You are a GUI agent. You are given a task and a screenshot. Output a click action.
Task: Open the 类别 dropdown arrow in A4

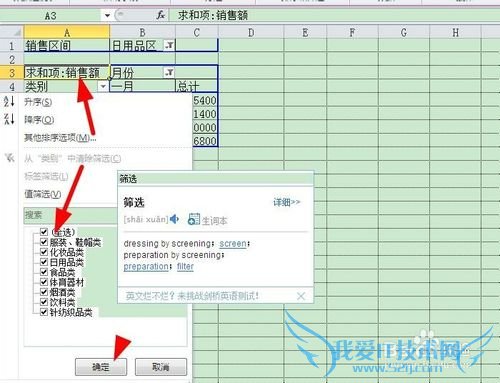(x=103, y=86)
